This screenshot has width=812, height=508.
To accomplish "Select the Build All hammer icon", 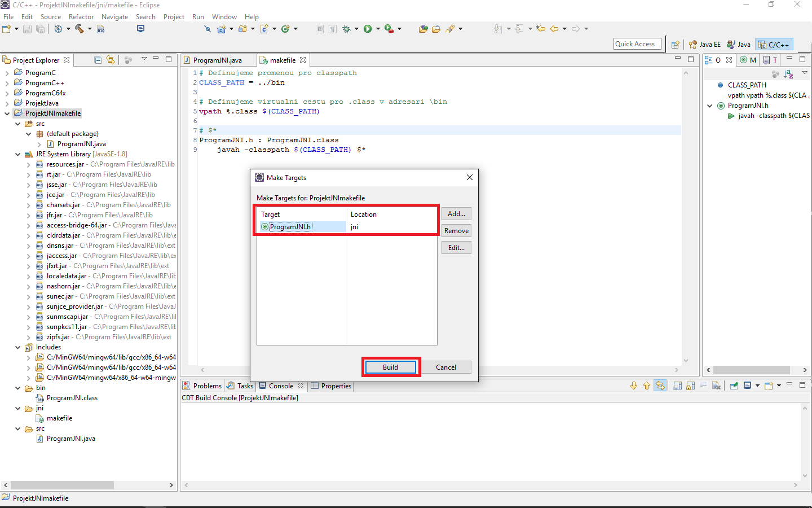I will (x=78, y=29).
